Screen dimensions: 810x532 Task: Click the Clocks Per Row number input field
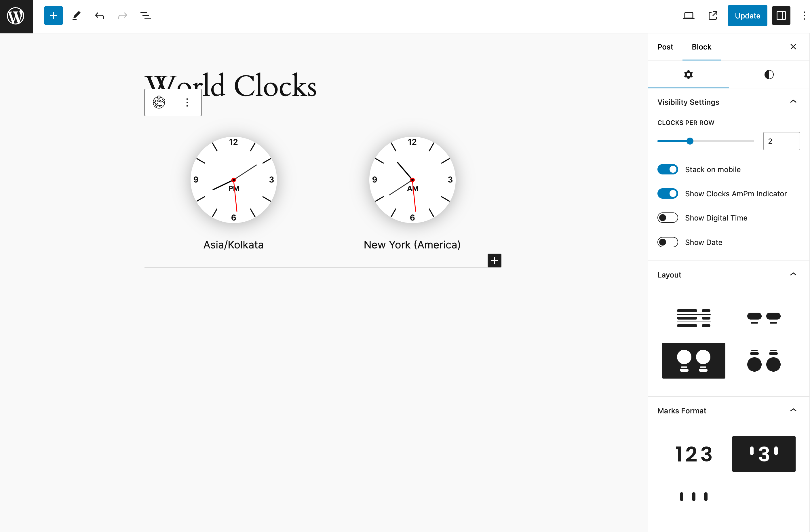tap(781, 141)
